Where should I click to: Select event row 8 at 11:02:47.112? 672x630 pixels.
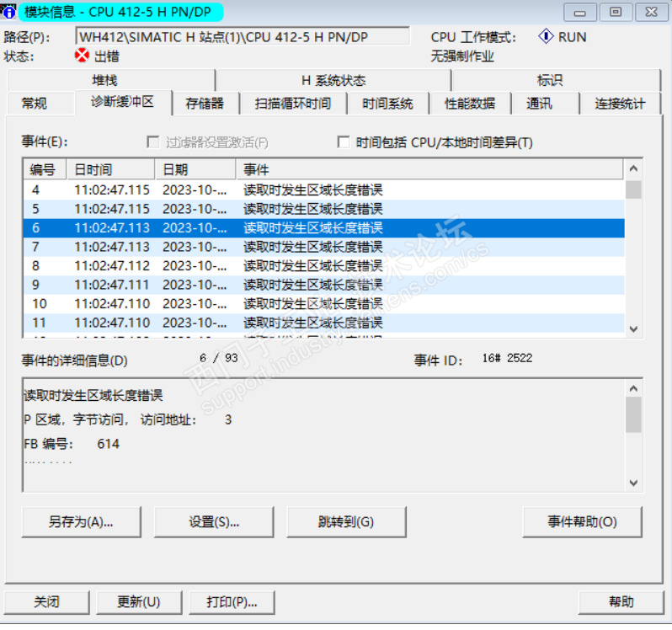point(324,265)
